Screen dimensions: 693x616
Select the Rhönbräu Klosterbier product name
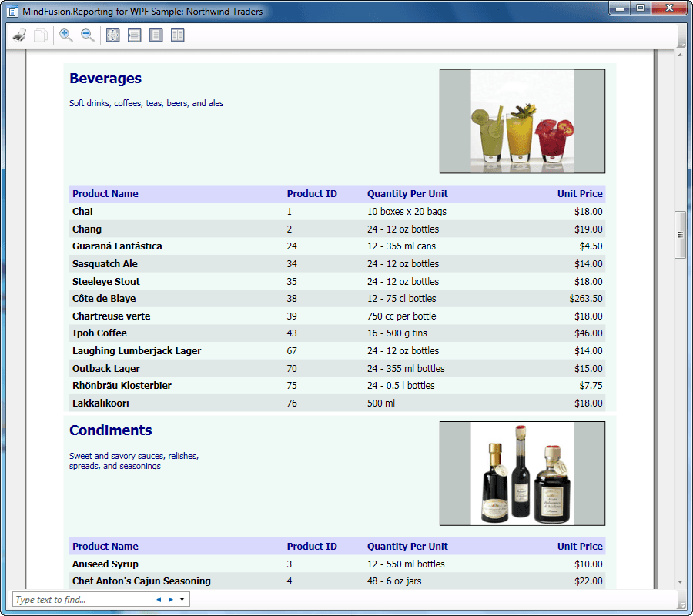pyautogui.click(x=122, y=386)
